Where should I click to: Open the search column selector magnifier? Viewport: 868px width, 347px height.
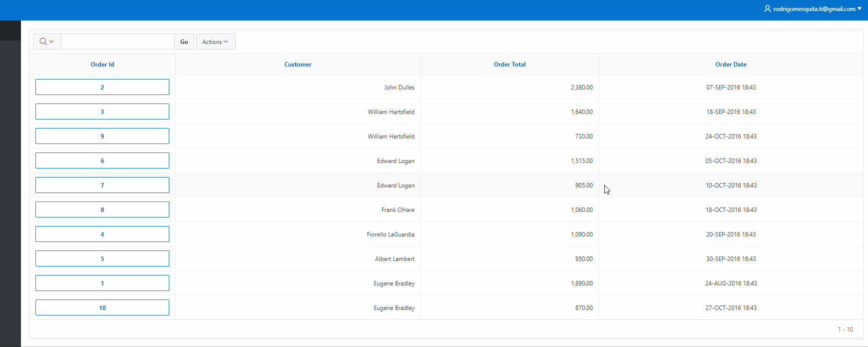[47, 41]
